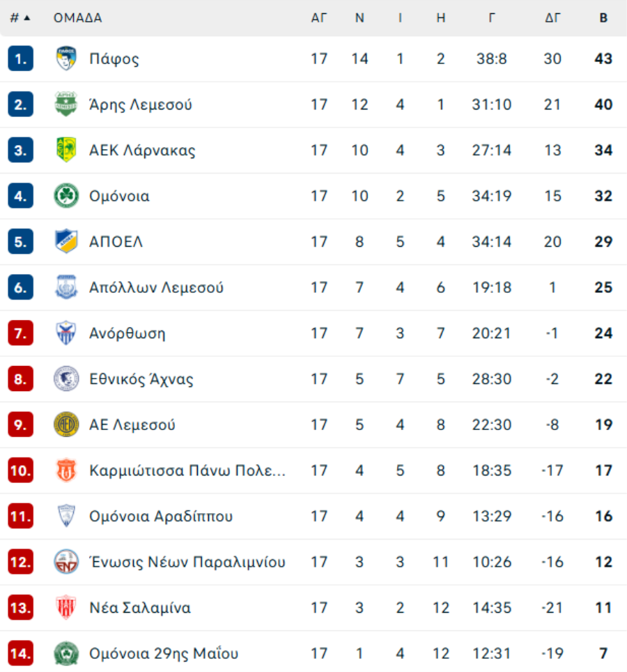Sort by the ΔΓ goal difference header
The width and height of the screenshot is (627, 672).
(552, 18)
